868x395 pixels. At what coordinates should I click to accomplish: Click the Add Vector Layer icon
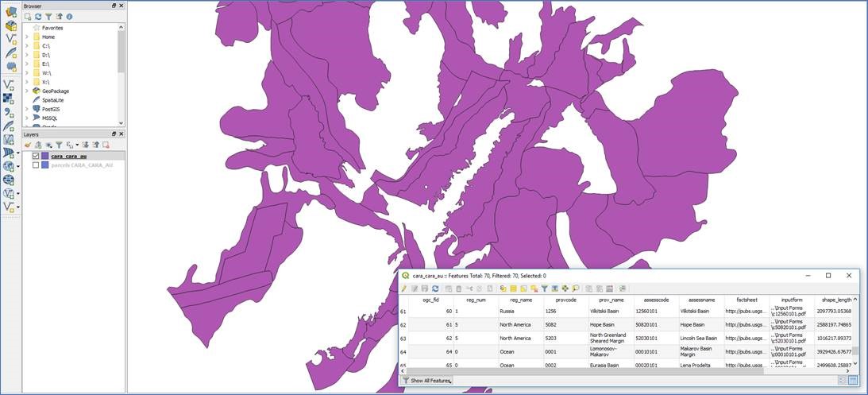point(10,85)
